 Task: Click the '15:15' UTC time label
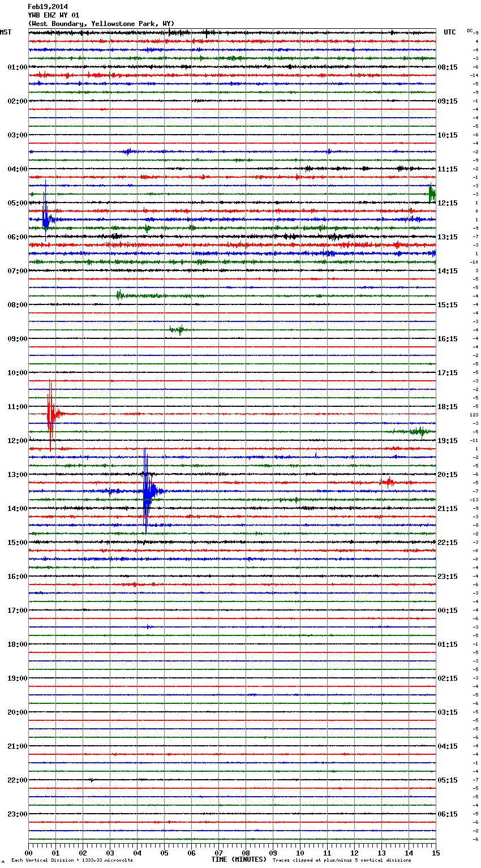(x=448, y=305)
